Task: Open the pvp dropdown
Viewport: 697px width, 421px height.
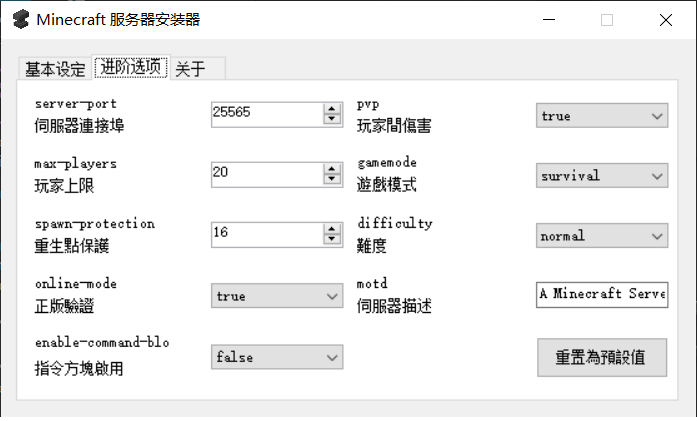Action: tap(602, 116)
